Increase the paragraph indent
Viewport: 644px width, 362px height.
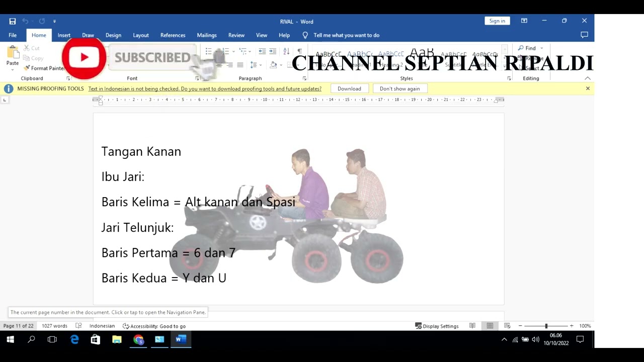273,51
